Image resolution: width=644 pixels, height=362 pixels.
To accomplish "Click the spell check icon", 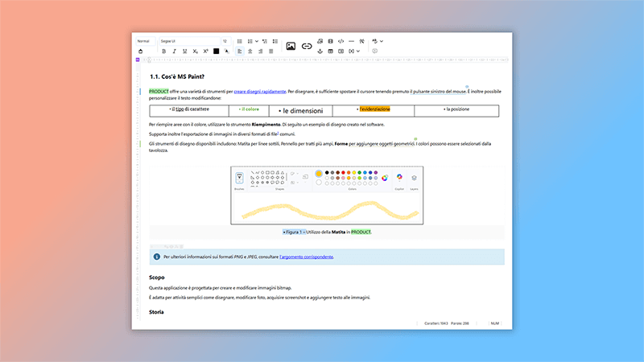I will click(374, 41).
